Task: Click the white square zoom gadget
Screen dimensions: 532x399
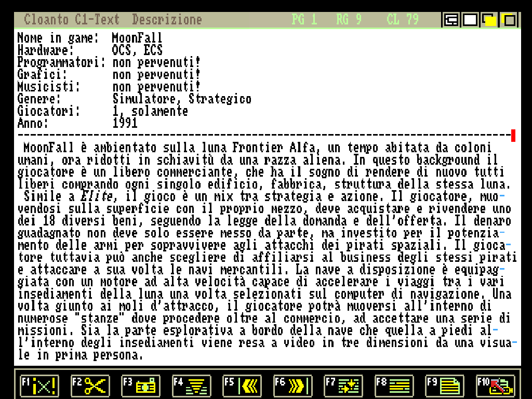Action: [x=470, y=20]
